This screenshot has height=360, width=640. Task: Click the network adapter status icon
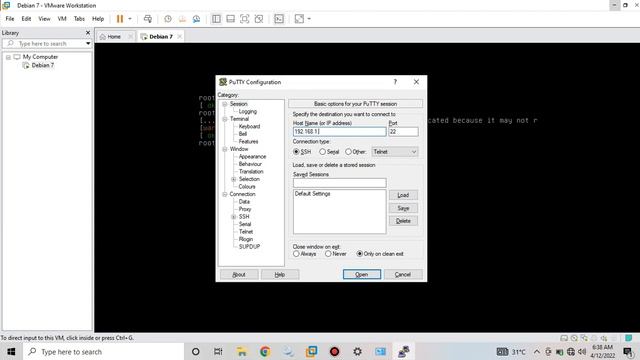pyautogui.click(x=584, y=338)
